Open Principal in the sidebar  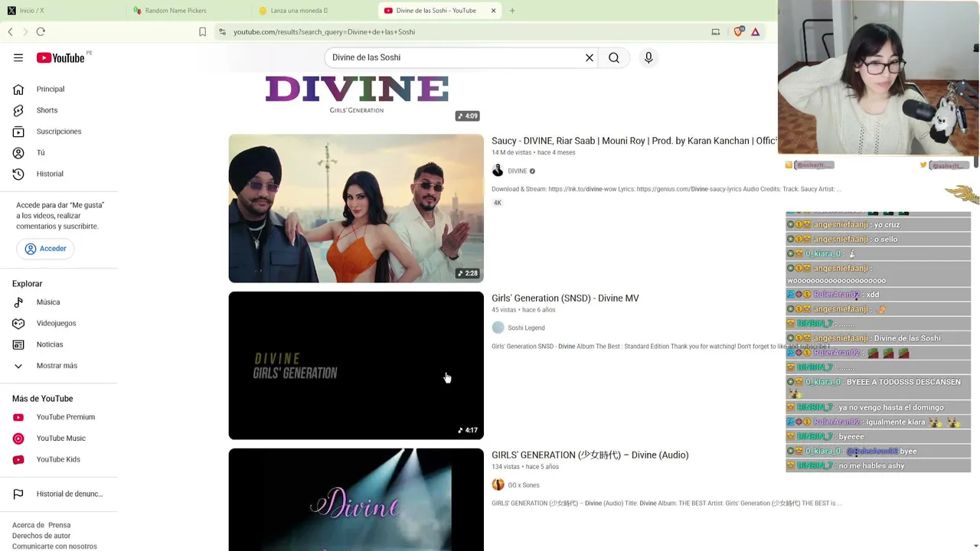51,89
